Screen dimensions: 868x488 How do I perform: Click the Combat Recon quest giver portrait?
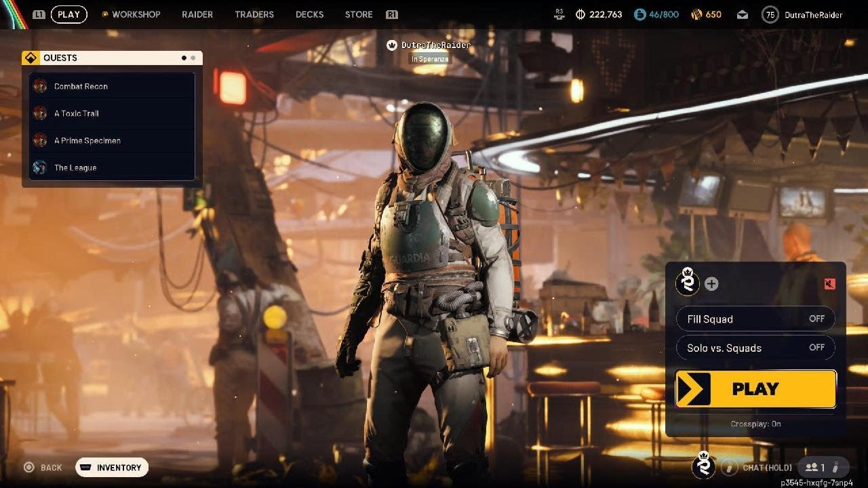(40, 86)
